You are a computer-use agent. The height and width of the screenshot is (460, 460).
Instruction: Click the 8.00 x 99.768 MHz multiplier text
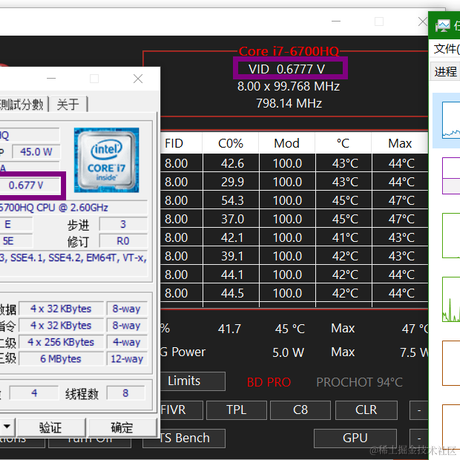pos(288,87)
